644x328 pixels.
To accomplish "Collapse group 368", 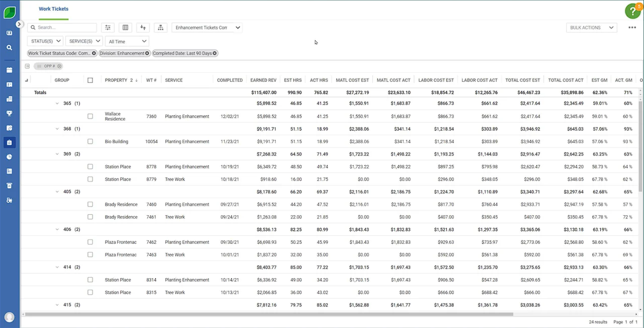I will coord(57,129).
